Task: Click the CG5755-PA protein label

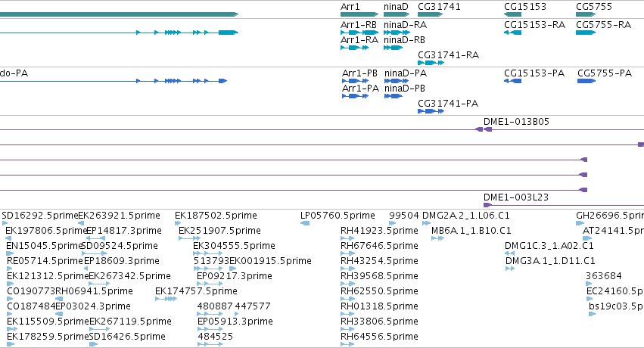Action: pyautogui.click(x=605, y=73)
